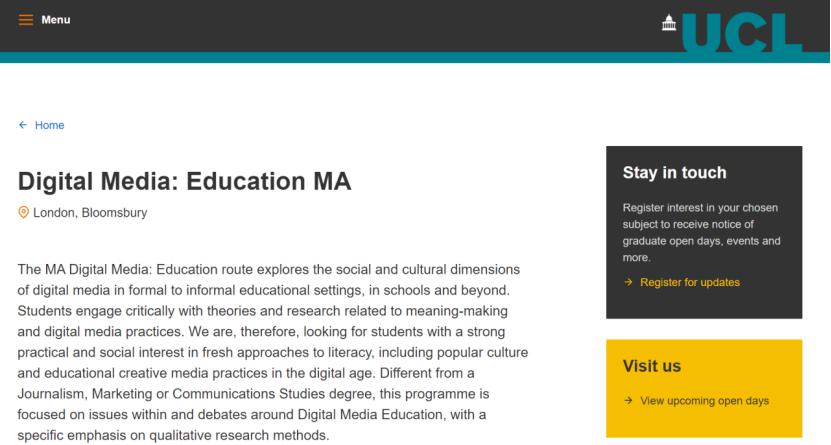Click the arrow next to Register for updates

pyautogui.click(x=628, y=282)
